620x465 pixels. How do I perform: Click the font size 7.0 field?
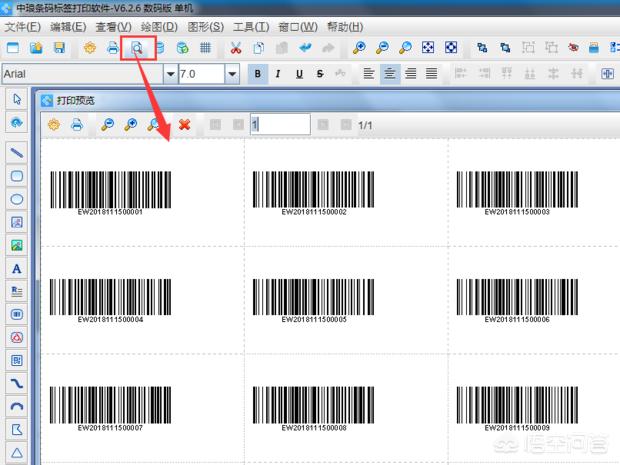point(202,74)
